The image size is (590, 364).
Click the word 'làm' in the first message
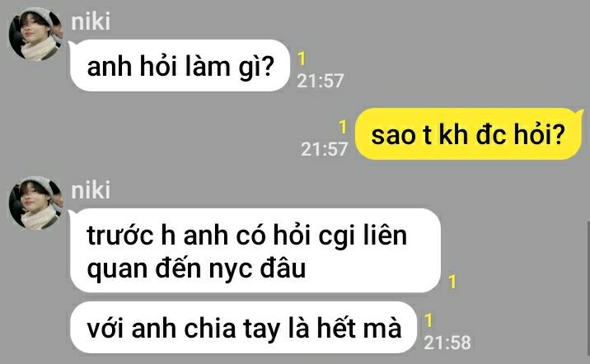click(208, 67)
